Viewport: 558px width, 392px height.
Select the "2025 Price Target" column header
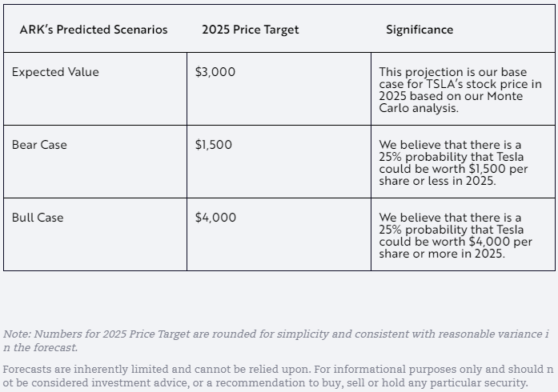[x=251, y=30]
